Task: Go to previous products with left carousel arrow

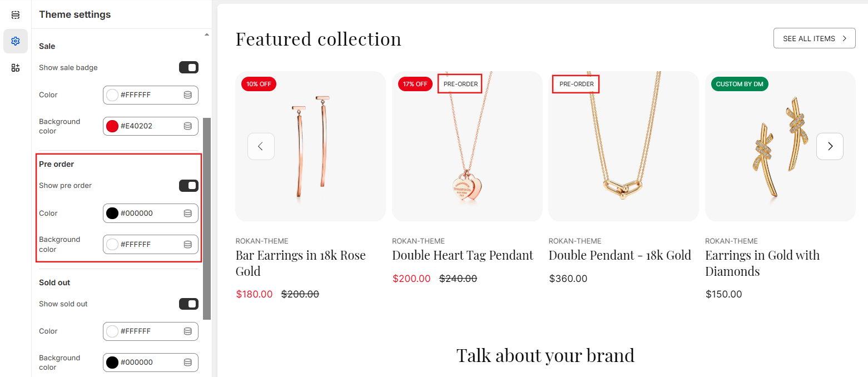Action: point(261,146)
